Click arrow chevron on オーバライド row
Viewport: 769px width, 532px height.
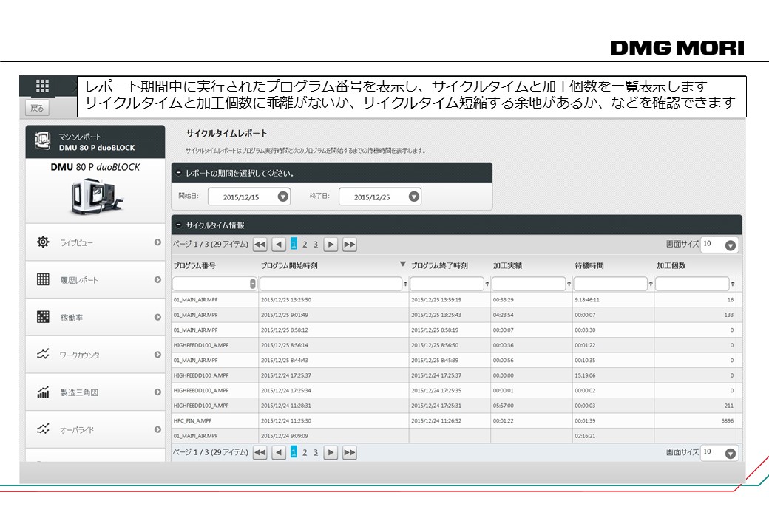[x=157, y=429]
